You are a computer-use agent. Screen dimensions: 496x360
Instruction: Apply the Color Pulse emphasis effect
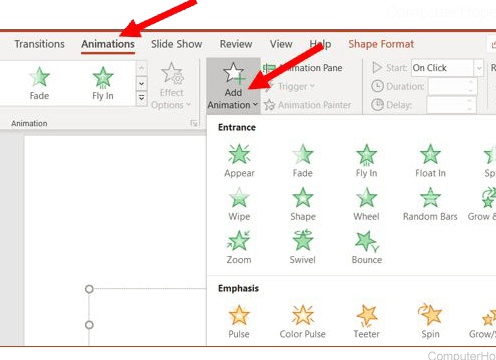click(303, 322)
